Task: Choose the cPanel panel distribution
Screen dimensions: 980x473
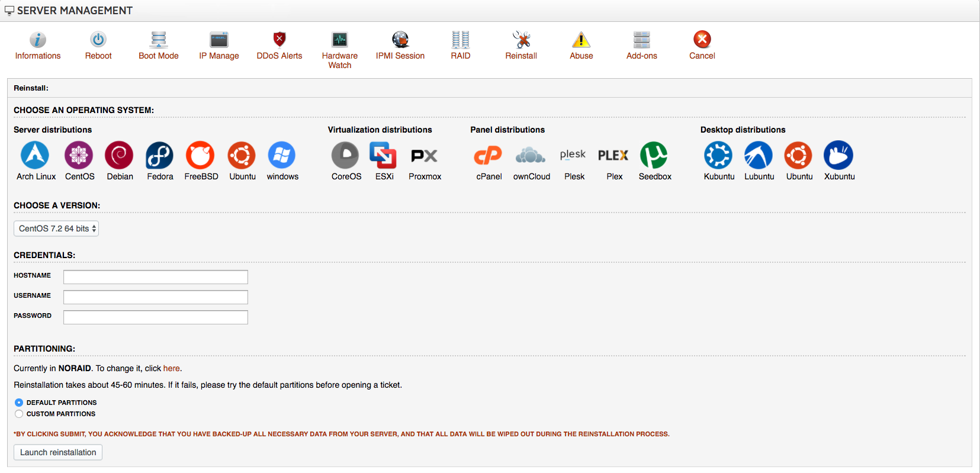Action: (488, 156)
